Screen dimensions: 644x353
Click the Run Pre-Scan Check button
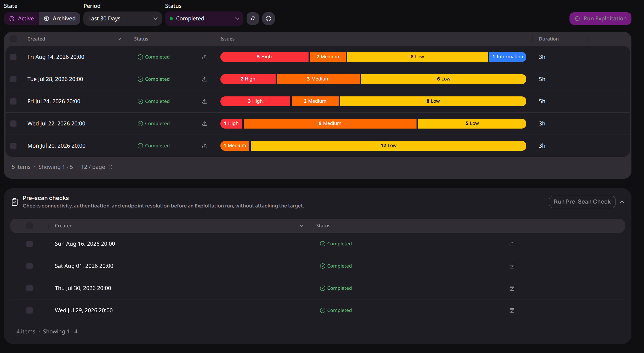(x=582, y=202)
